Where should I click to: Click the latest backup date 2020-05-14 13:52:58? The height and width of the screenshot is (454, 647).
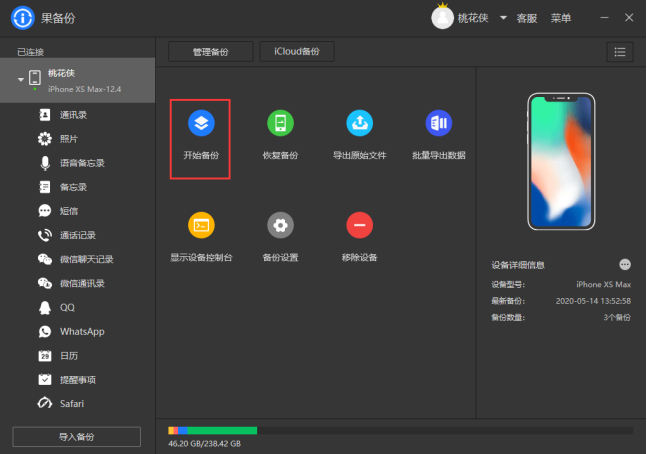tap(593, 301)
